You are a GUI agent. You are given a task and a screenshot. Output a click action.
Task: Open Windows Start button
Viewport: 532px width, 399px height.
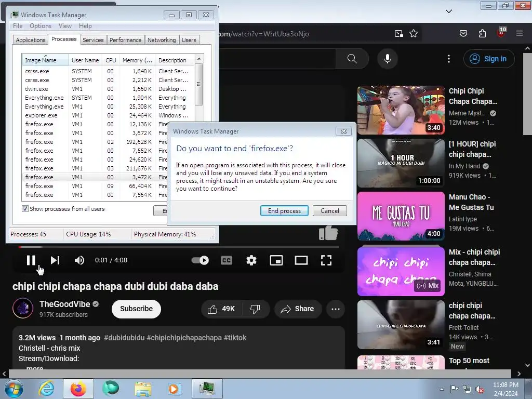coord(14,389)
